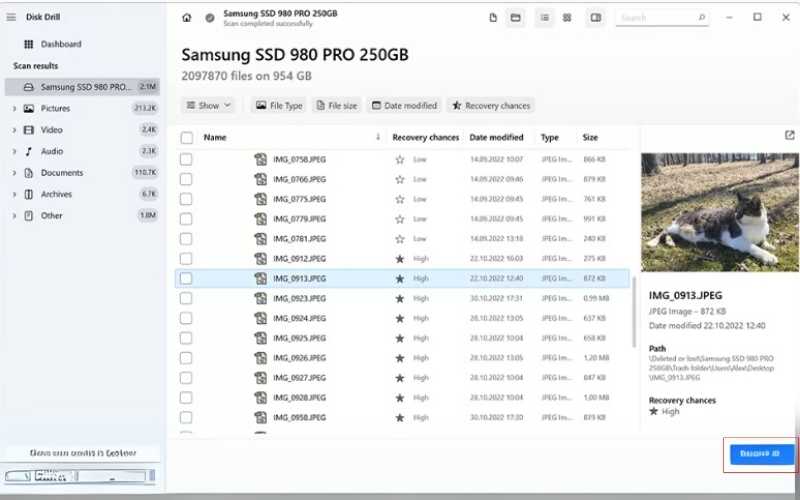Screen dimensions: 800x500
Task: Click the Other category icon
Action: [29, 216]
